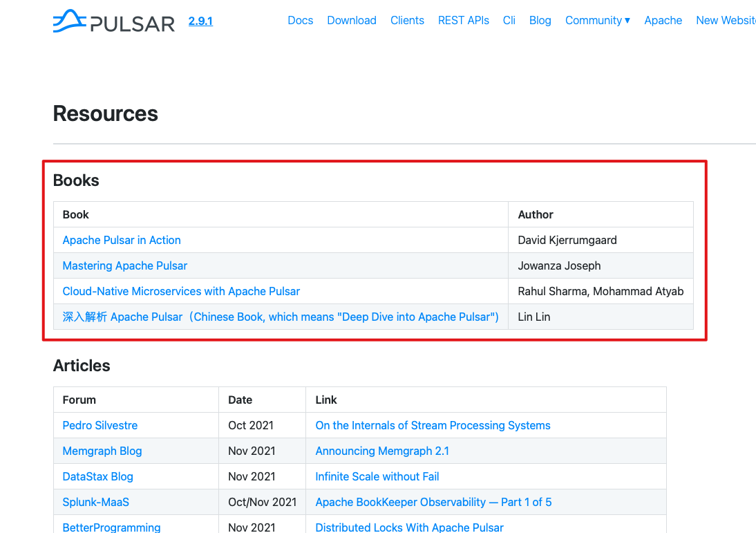Open the Clients navigation link

(407, 20)
